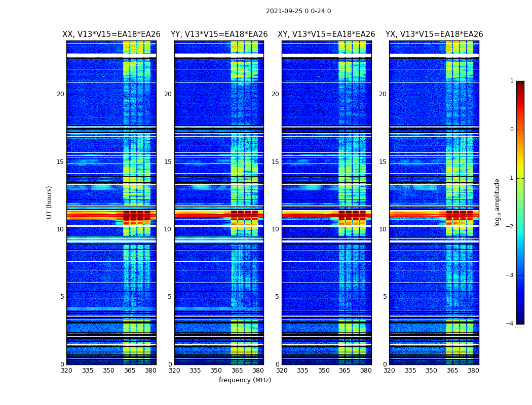This screenshot has width=532, height=405.
Task: Click the colorbar tick labeled −2
Action: point(510,226)
